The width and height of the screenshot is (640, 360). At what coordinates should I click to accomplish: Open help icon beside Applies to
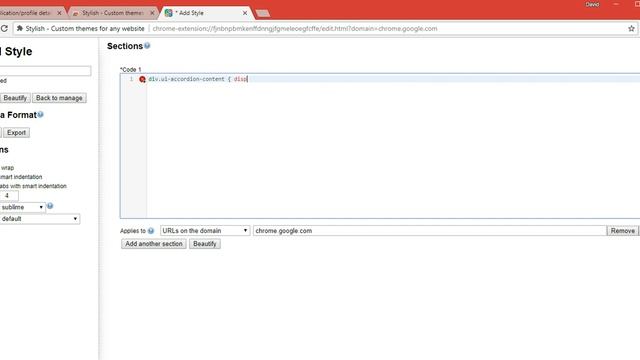pos(151,231)
